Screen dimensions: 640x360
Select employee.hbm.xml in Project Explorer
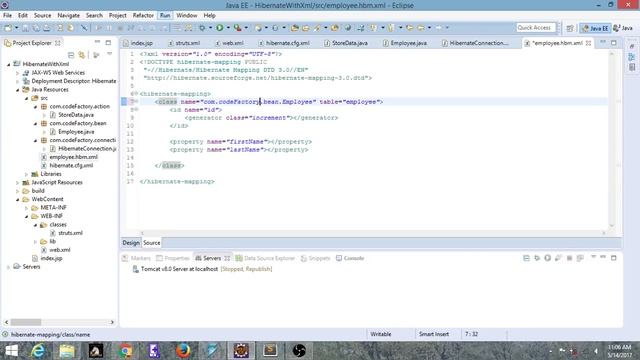pyautogui.click(x=73, y=157)
